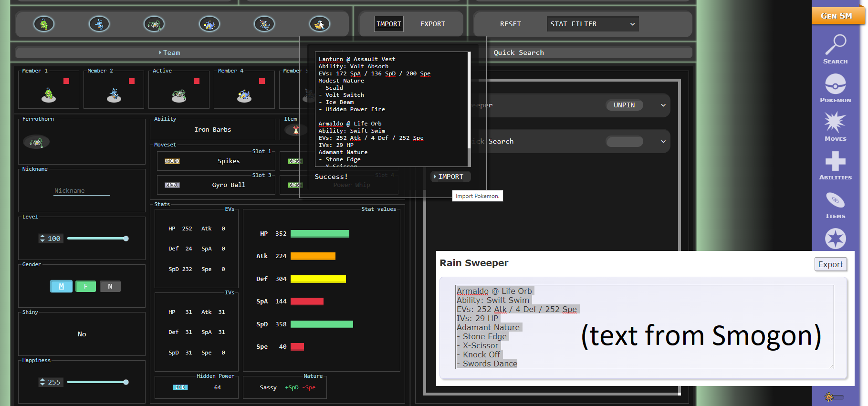This screenshot has width=868, height=406.
Task: Click RESET in the top bar
Action: click(511, 24)
